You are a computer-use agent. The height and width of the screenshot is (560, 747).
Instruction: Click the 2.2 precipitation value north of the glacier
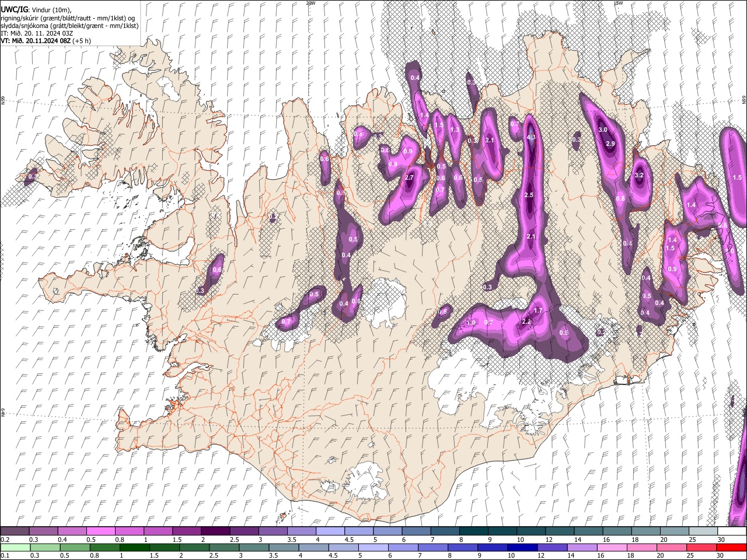tap(526, 322)
